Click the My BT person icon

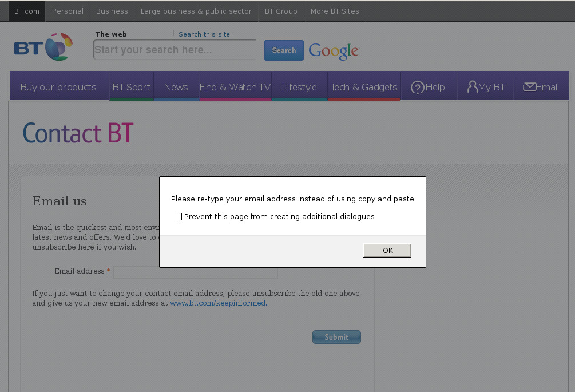[473, 86]
